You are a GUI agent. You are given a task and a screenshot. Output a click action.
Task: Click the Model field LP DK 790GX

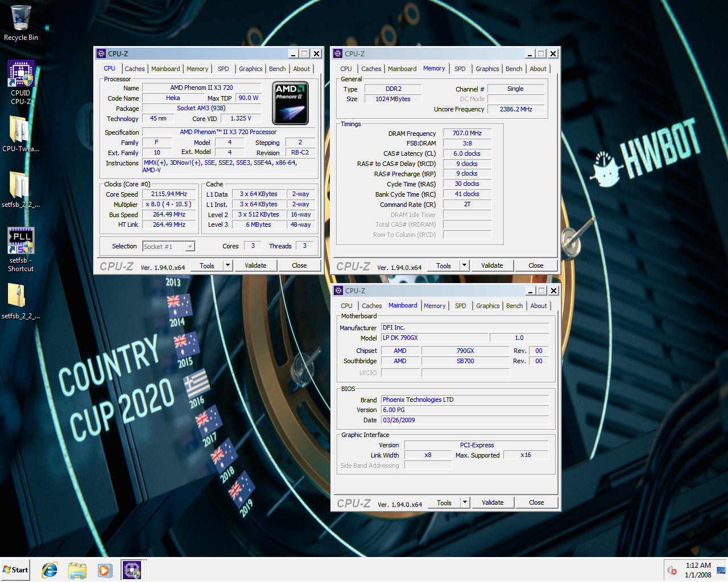pos(435,338)
